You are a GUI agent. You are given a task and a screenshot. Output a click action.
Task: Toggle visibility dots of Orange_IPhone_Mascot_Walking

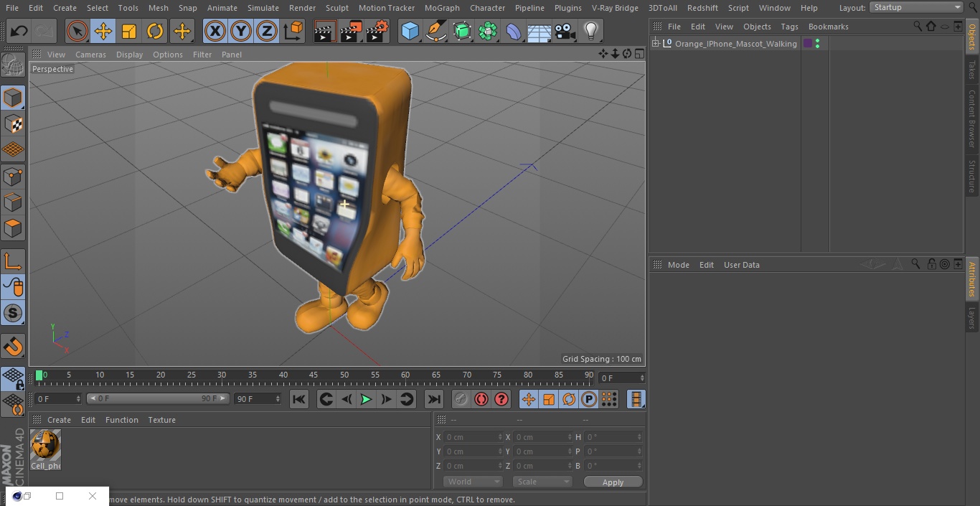(817, 44)
